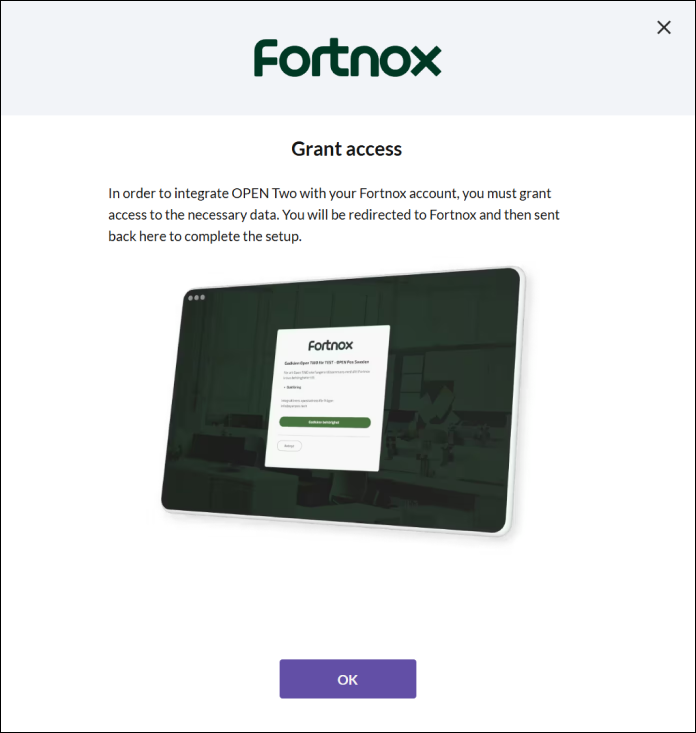Click the bulleted item in mockup card

pyautogui.click(x=293, y=388)
